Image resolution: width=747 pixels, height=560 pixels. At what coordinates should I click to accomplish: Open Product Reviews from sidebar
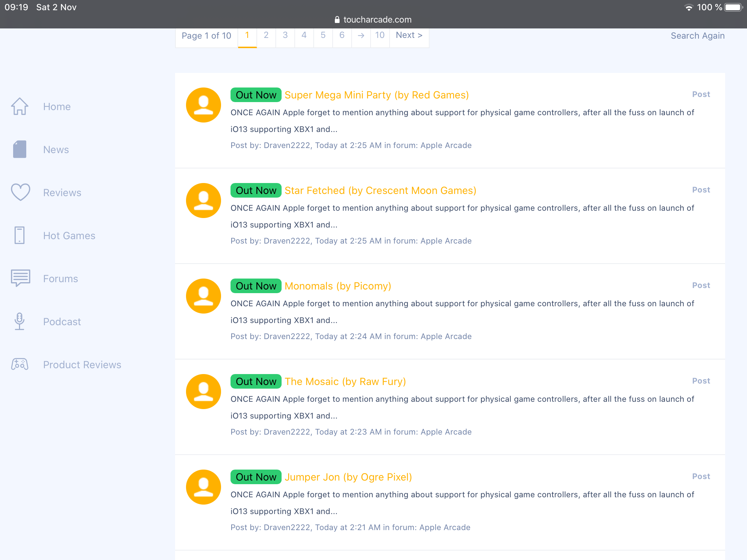coord(82,365)
